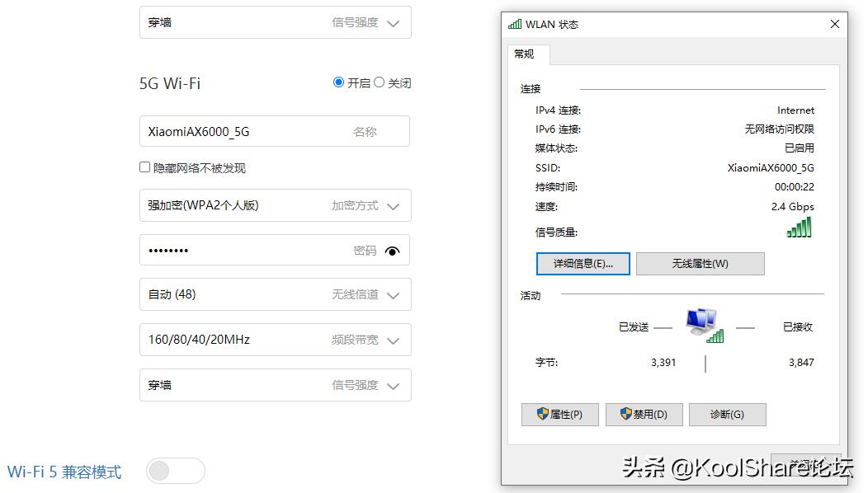Click the shield icon on 属性(P) button
The width and height of the screenshot is (868, 493).
[544, 415]
